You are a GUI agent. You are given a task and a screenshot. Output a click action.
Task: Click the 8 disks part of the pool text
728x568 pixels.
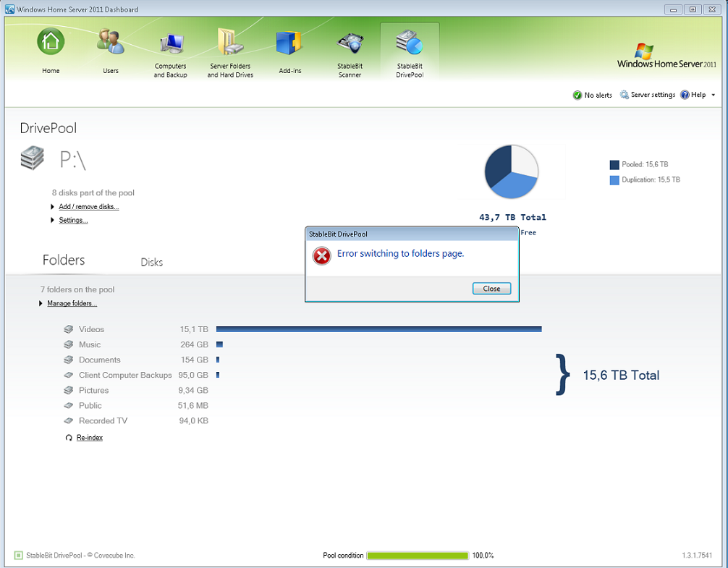click(93, 192)
